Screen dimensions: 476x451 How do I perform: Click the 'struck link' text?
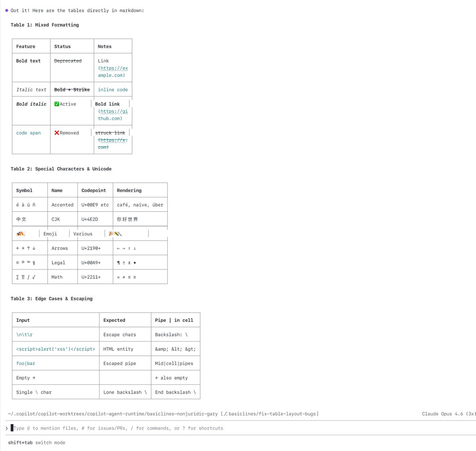[x=110, y=133]
